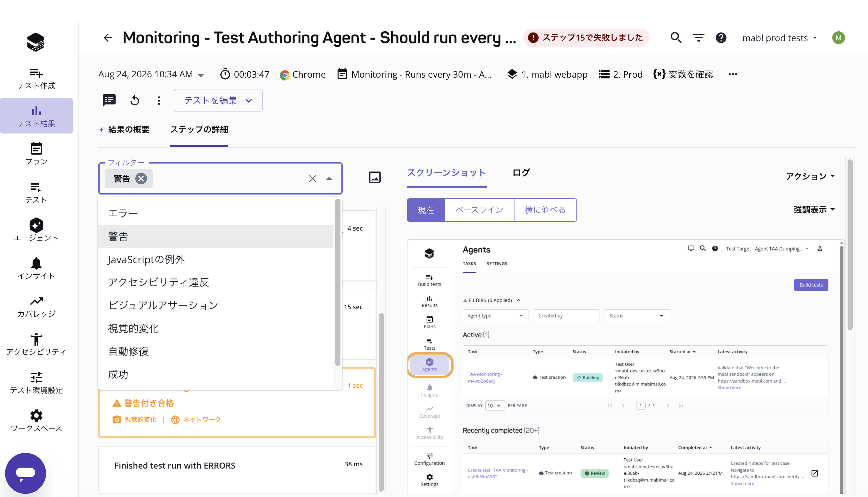Open the filter list icon in the header
The image size is (868, 497).
[x=698, y=38]
